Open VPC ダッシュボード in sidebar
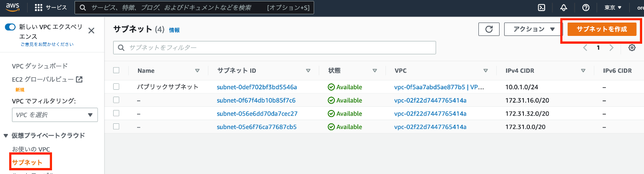The width and height of the screenshot is (644, 174). tap(40, 66)
